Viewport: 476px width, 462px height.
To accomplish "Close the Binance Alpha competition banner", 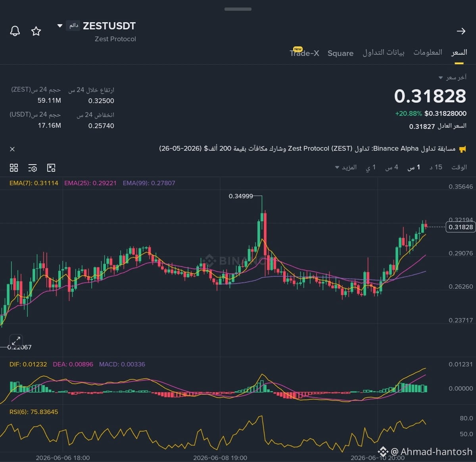I will [12, 149].
